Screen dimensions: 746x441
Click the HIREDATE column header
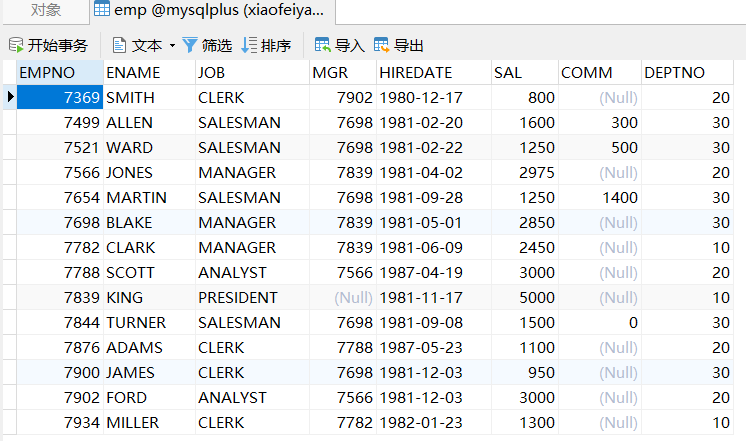point(434,72)
